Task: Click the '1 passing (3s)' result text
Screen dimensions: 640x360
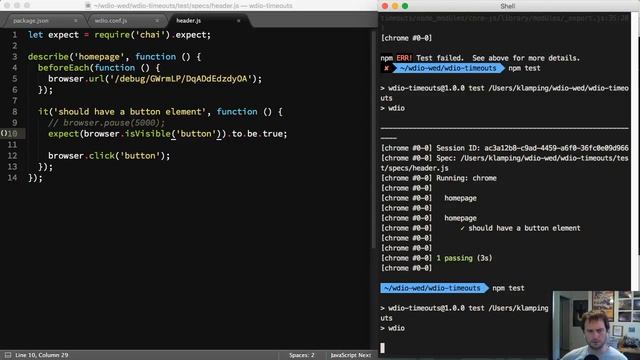Action: 464,258
